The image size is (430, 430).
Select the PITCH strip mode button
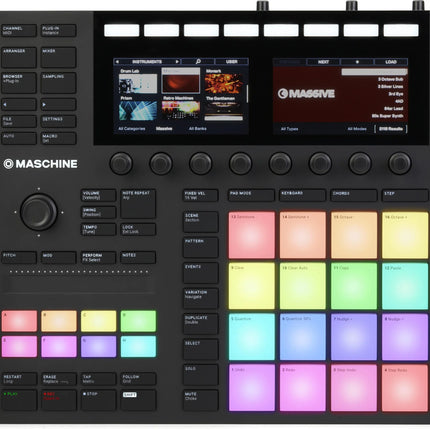click(x=19, y=258)
